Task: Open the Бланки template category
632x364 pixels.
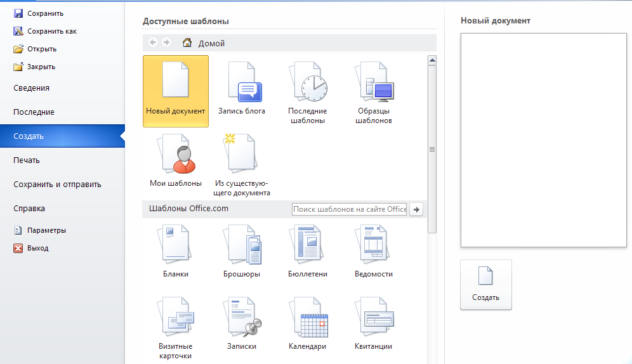Action: coord(176,251)
